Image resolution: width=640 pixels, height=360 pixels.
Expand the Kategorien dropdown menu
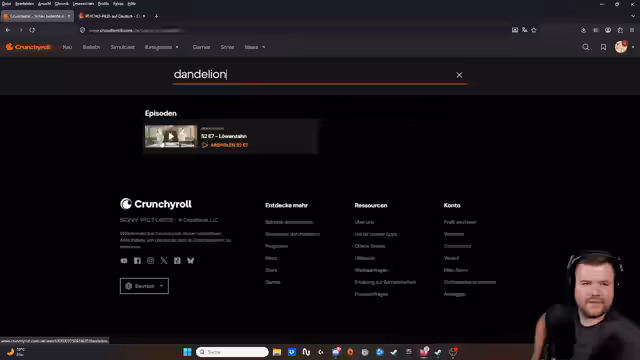(162, 47)
